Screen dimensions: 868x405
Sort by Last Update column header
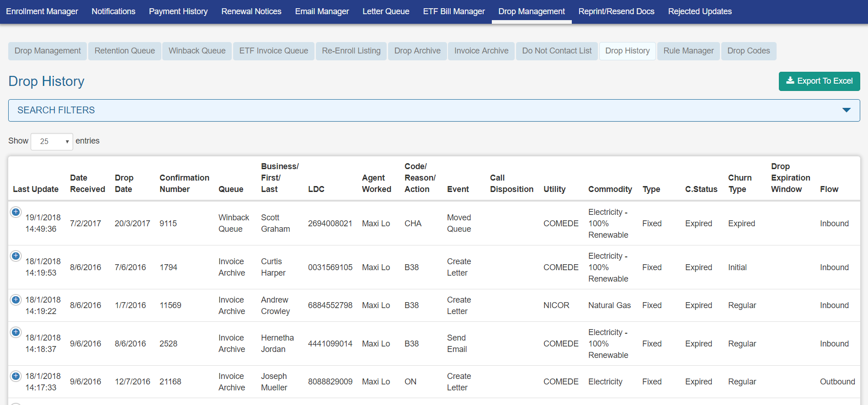(x=36, y=189)
